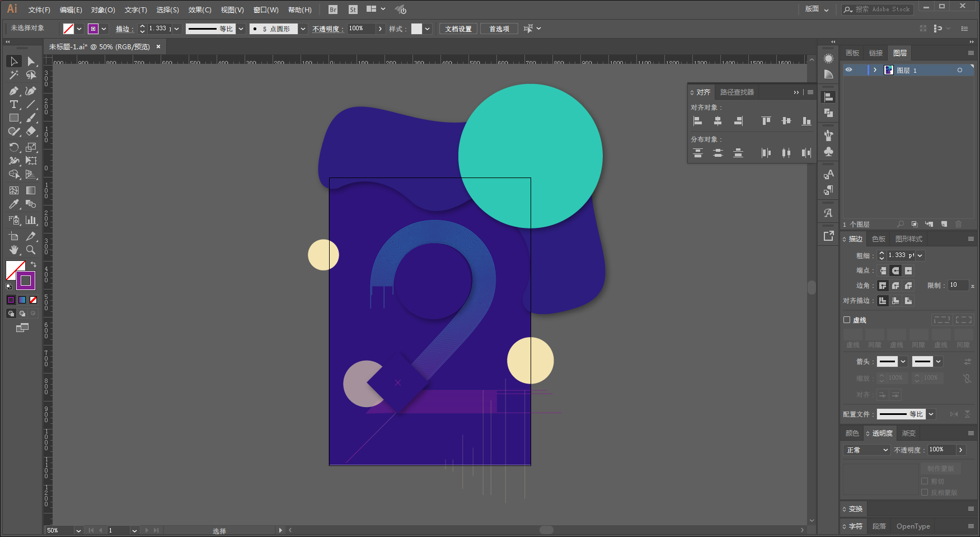Click the 首选项 button

[499, 29]
